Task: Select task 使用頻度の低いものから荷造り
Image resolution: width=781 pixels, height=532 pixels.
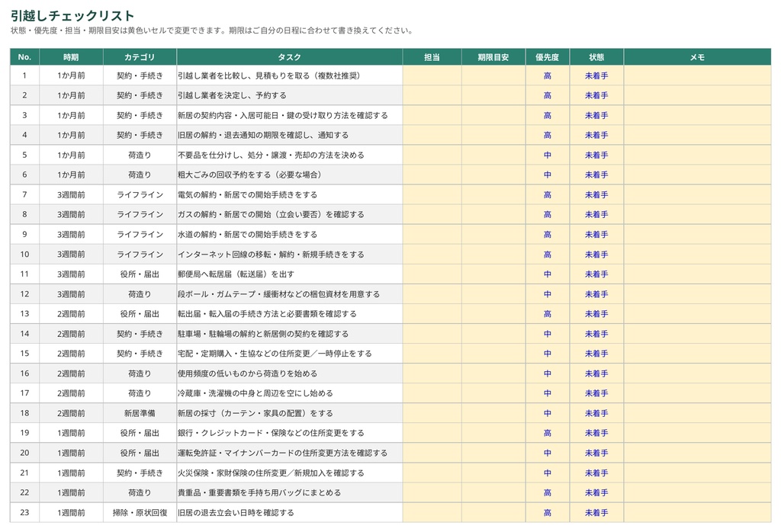Action: (x=289, y=373)
